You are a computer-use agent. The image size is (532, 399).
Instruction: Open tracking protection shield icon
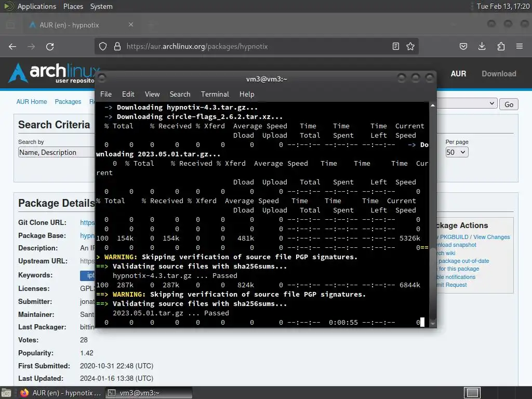coord(103,46)
